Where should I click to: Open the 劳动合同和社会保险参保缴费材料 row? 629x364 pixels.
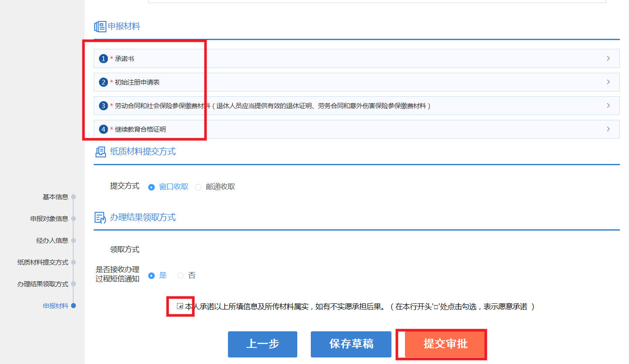357,105
